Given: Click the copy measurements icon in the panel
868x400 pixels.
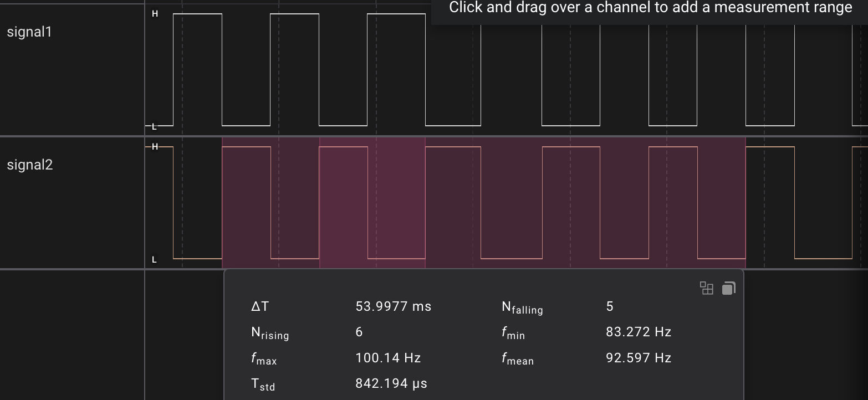Looking at the screenshot, I should click(x=728, y=288).
